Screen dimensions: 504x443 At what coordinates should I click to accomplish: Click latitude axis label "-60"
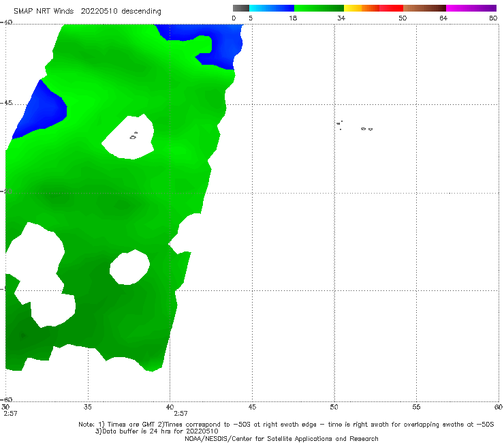(6, 399)
